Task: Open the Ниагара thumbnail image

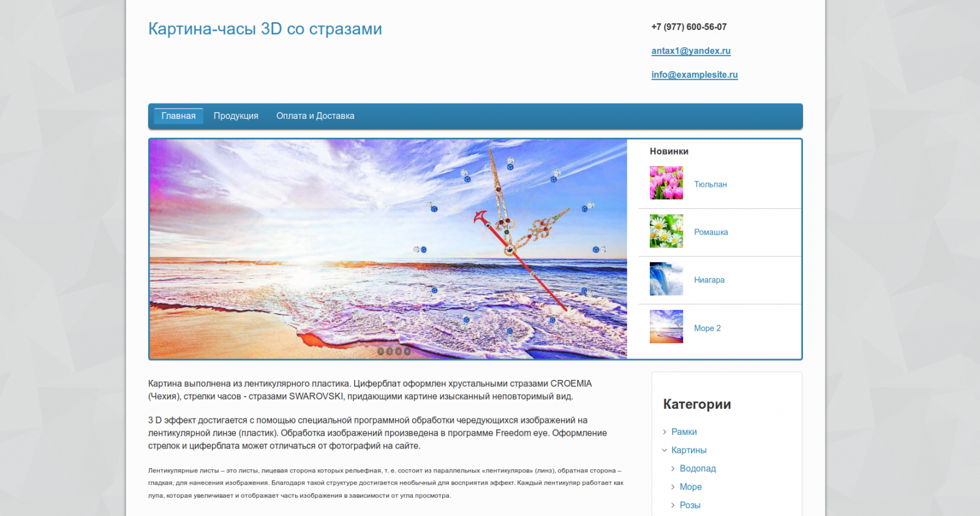Action: [x=666, y=279]
